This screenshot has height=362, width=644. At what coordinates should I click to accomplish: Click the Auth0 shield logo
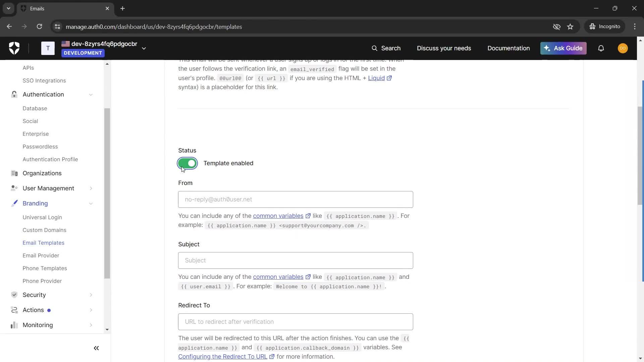click(x=14, y=48)
